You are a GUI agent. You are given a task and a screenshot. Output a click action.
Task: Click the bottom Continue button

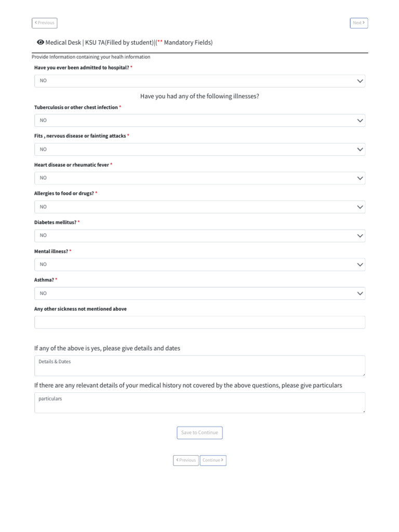213,460
